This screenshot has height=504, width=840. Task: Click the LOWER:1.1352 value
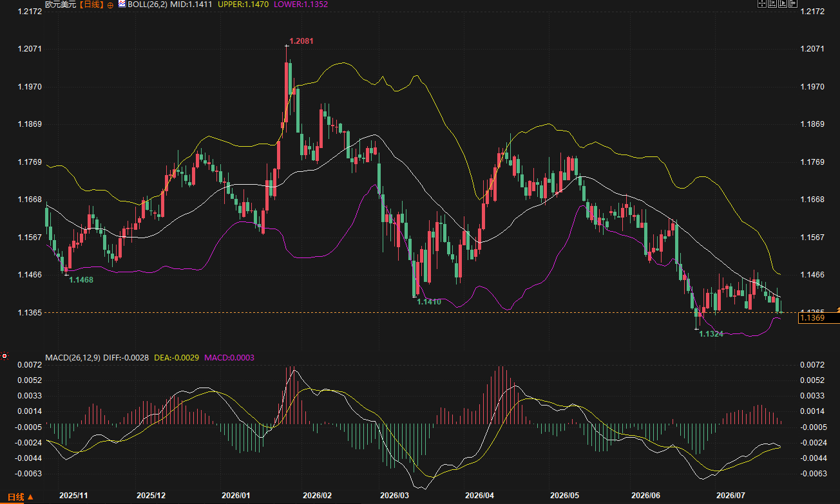301,5
